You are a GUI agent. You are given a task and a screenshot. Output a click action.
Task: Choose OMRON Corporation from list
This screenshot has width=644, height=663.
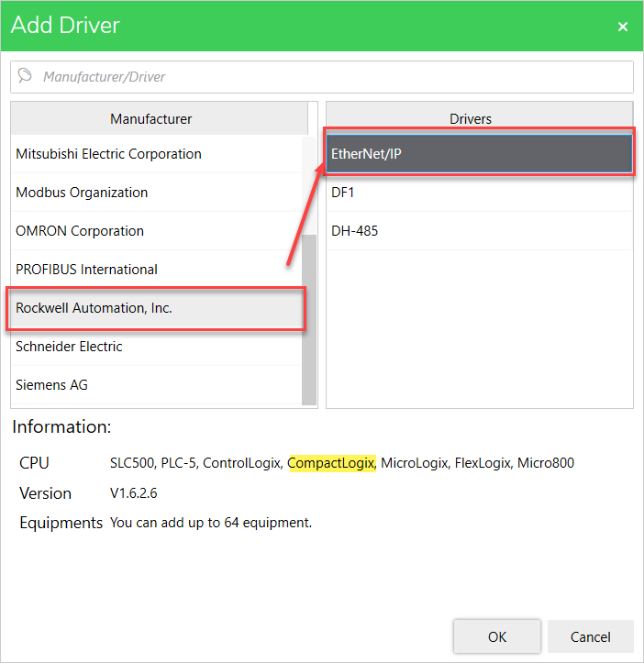157,231
